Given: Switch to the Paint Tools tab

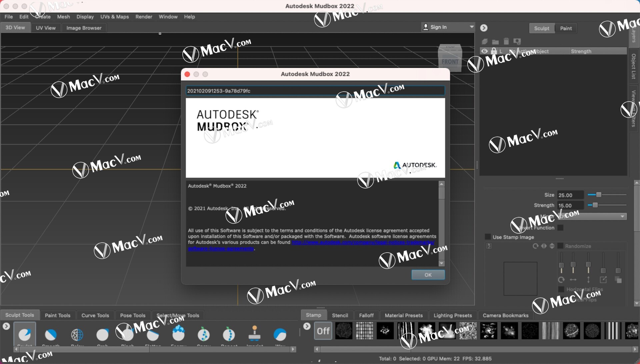Looking at the screenshot, I should pyautogui.click(x=58, y=315).
